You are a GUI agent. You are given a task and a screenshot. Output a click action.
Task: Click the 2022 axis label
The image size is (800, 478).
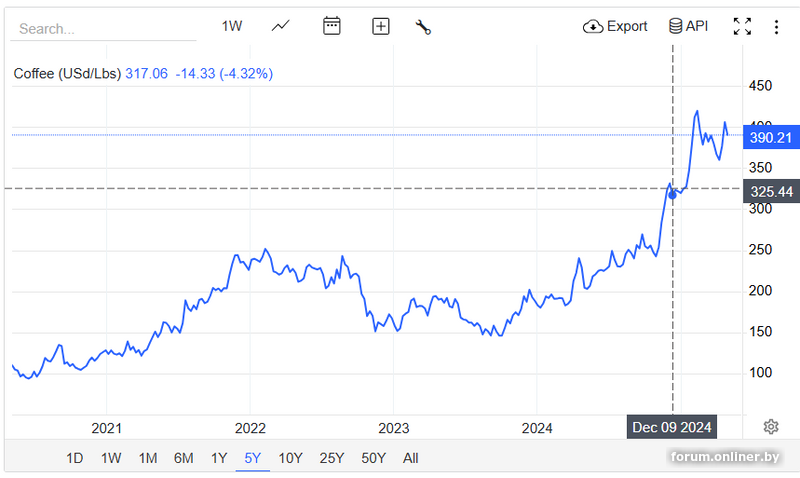250,428
